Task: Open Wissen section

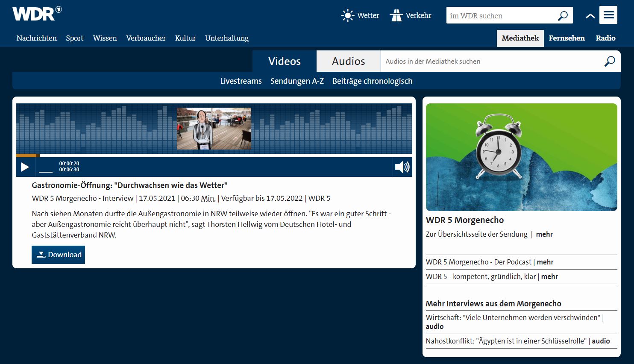Action: click(x=105, y=38)
